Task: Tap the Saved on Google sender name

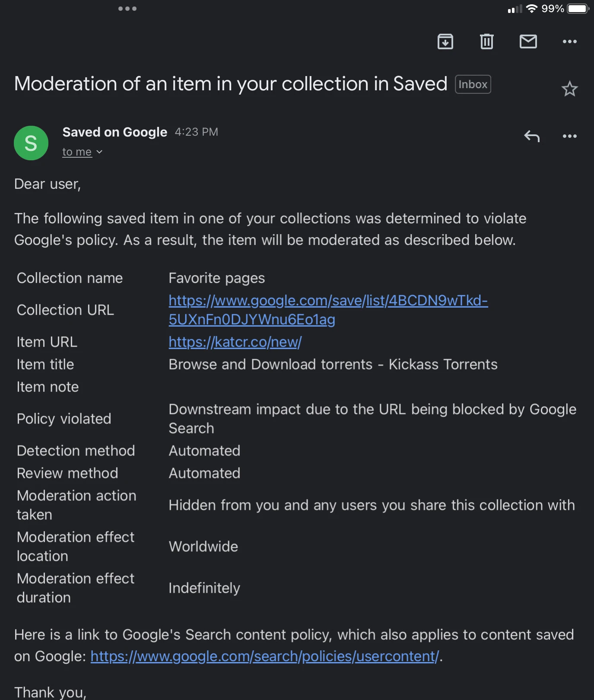Action: [x=114, y=132]
